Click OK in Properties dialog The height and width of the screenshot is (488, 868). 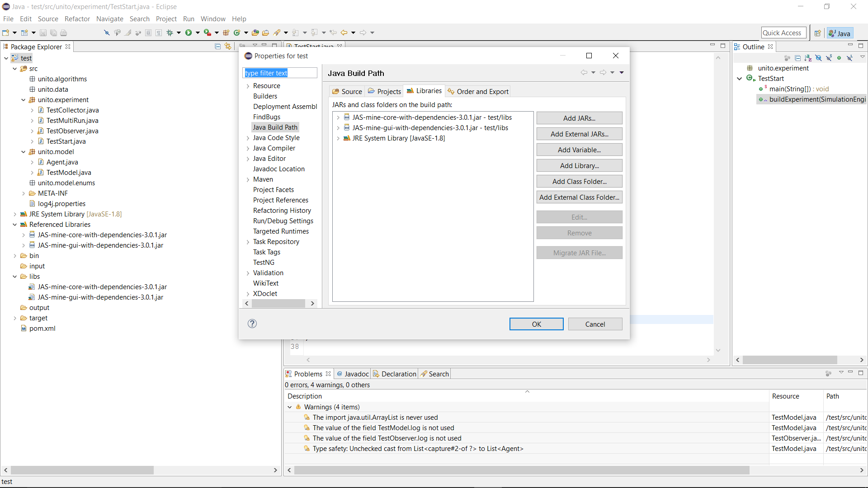coord(536,324)
